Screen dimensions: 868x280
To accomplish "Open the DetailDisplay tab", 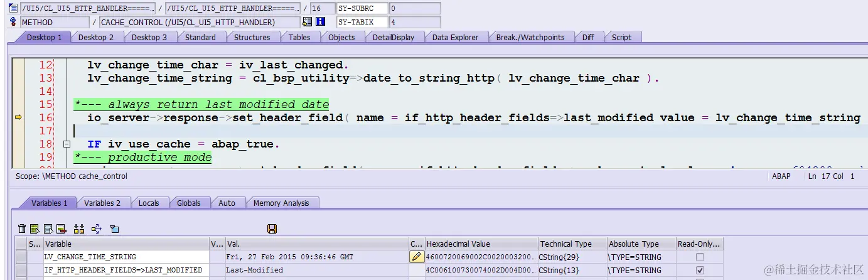I will [394, 37].
